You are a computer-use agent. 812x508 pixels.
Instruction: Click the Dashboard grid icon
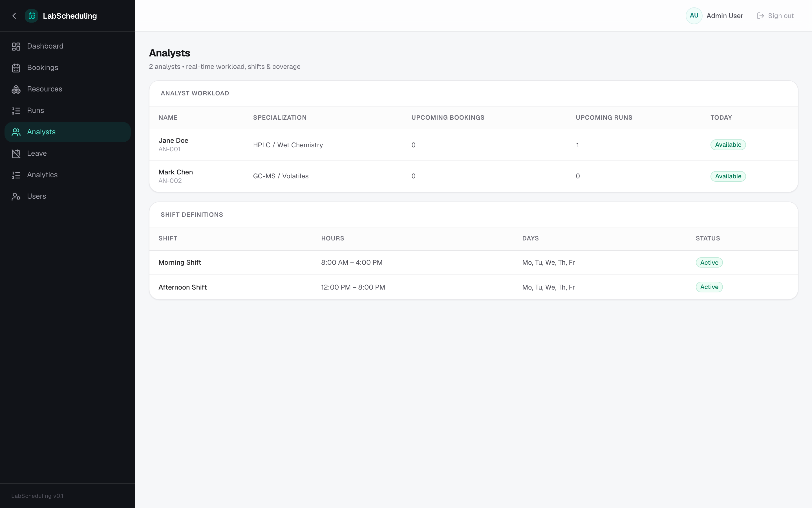16,46
